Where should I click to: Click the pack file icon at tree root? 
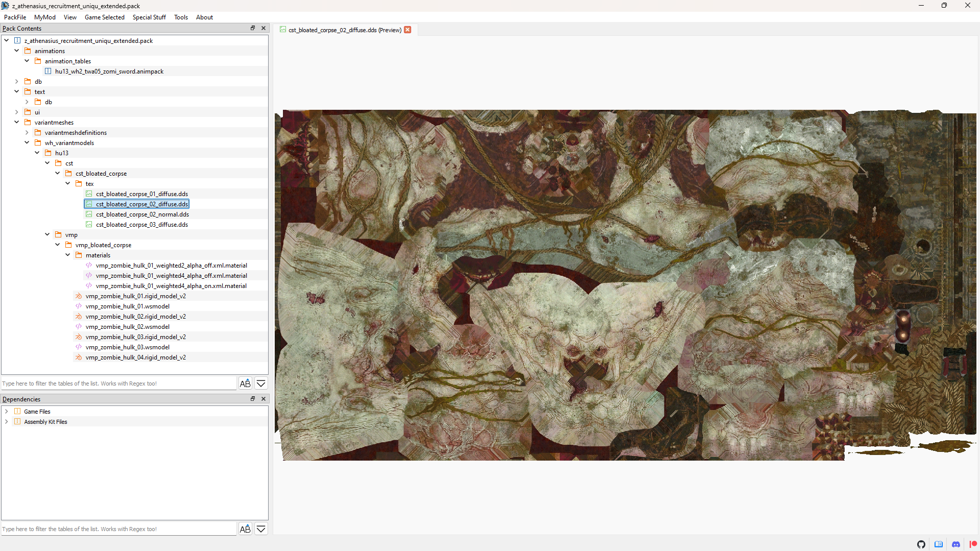[x=17, y=41]
